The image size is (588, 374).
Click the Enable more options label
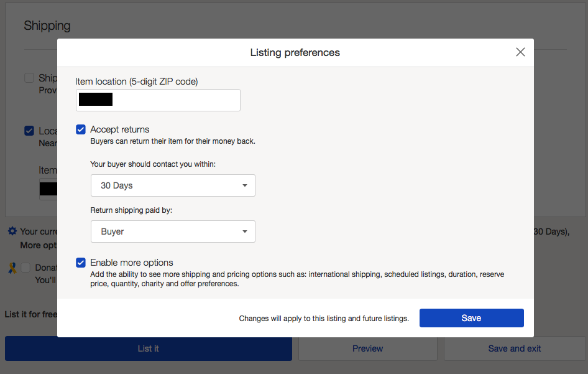[132, 263]
